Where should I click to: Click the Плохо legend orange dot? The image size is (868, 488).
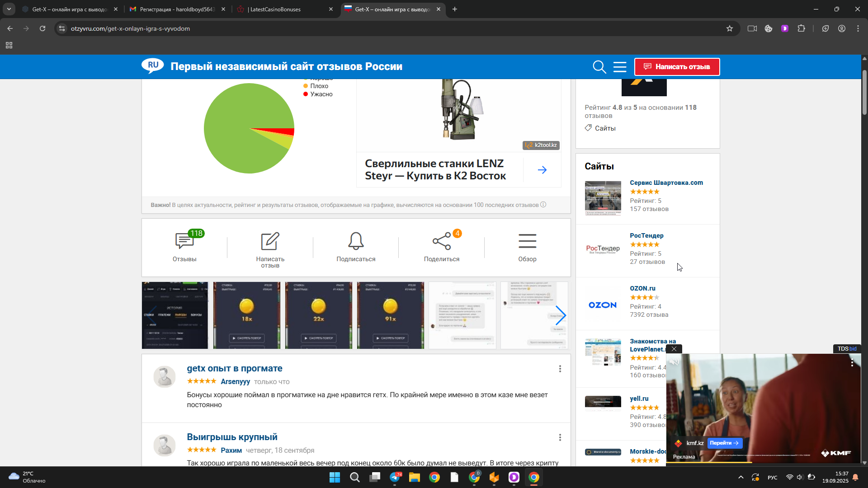coord(306,86)
